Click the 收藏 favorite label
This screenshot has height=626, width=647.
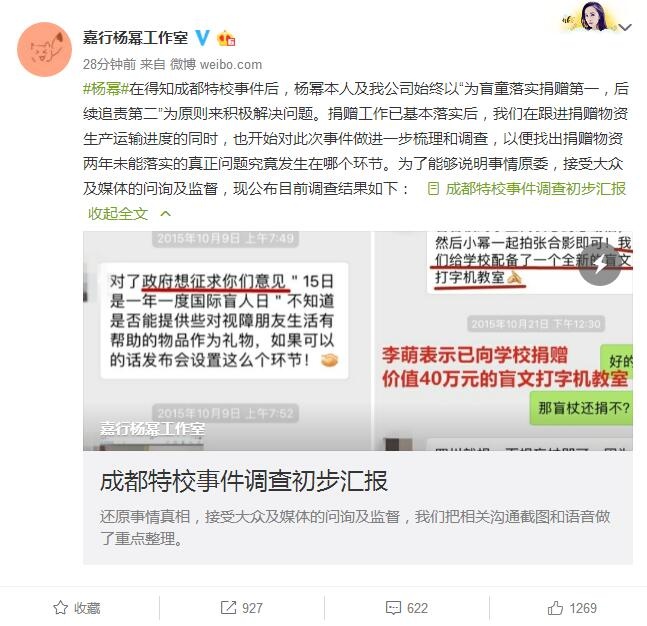click(87, 608)
